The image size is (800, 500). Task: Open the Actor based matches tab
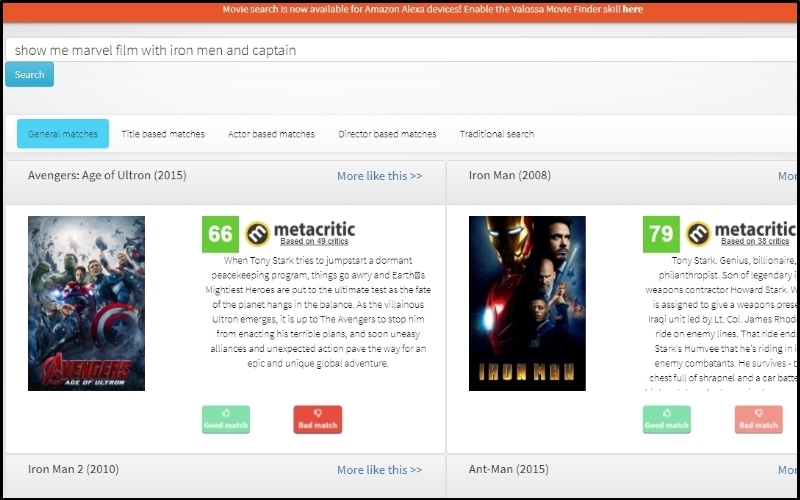pos(271,134)
